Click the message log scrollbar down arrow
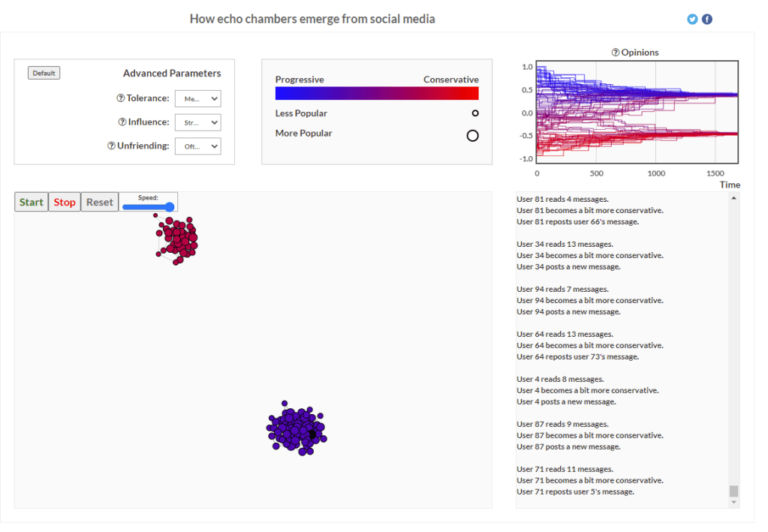 click(x=733, y=503)
